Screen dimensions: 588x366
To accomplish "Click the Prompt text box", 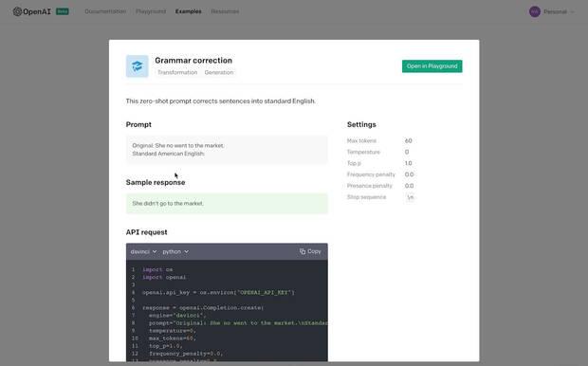I will tap(227, 150).
